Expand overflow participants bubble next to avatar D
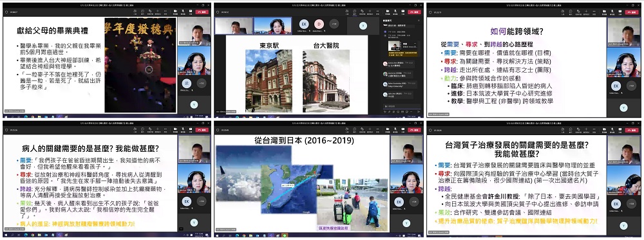 coord(334,24)
